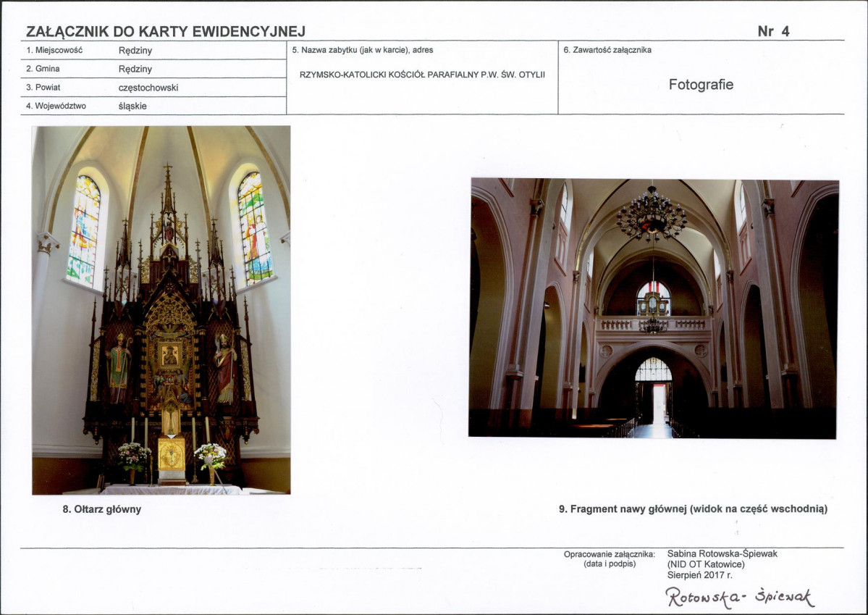868x615 pixels.
Task: Click the caption "9. Fragment nawy głównej"
Action: pyautogui.click(x=623, y=509)
